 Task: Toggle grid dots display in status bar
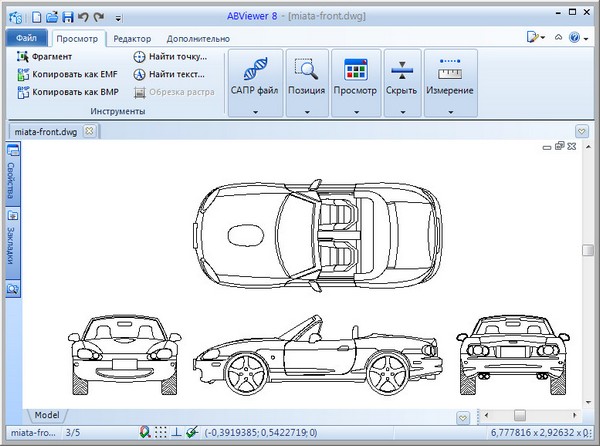click(160, 433)
